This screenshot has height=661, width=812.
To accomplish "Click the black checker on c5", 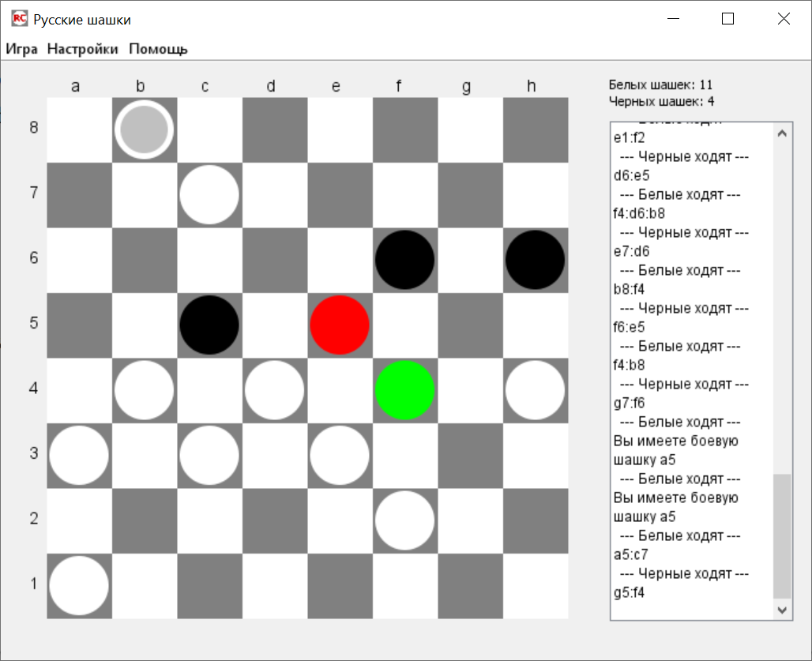I will click(x=209, y=325).
